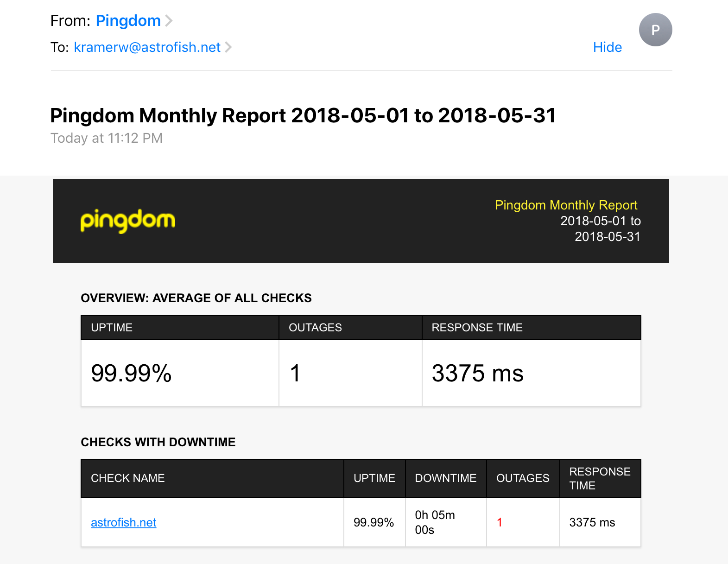Screen dimensions: 728x564
Task: Expand the chevron next to Pingdom sender
Action: 169,21
